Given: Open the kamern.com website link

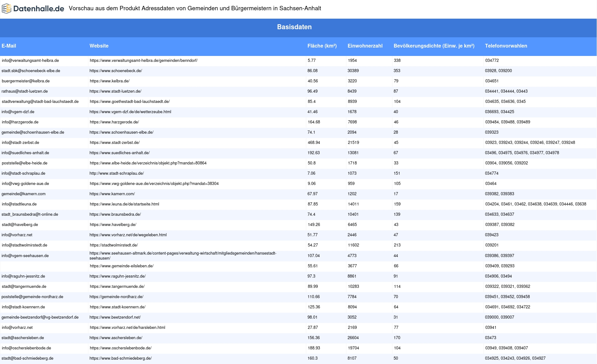Looking at the screenshot, I should tap(112, 194).
